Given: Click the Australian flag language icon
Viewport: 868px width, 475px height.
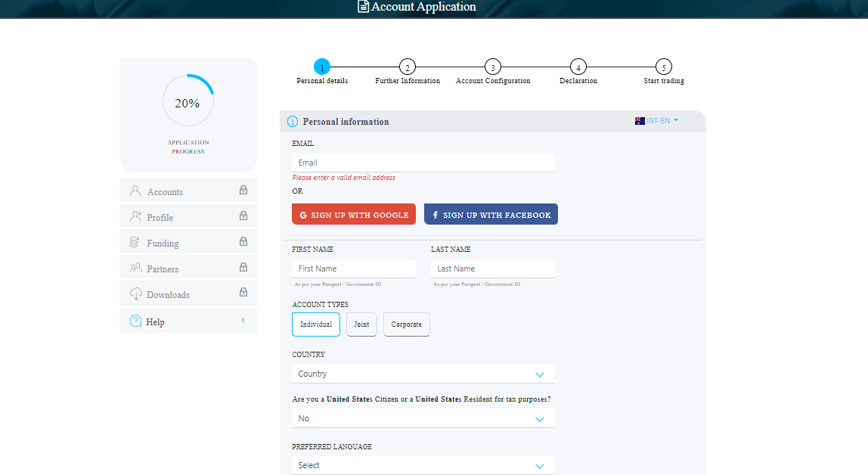Looking at the screenshot, I should click(640, 121).
